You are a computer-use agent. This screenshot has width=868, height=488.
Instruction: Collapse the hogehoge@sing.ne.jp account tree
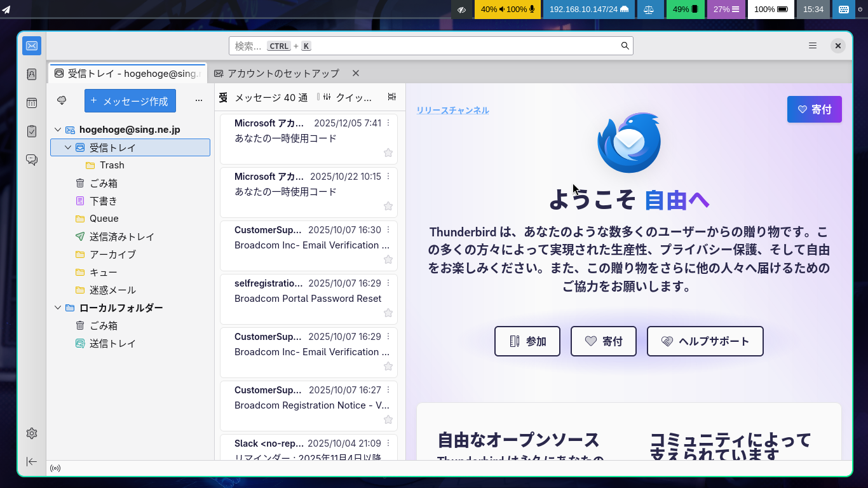(58, 130)
